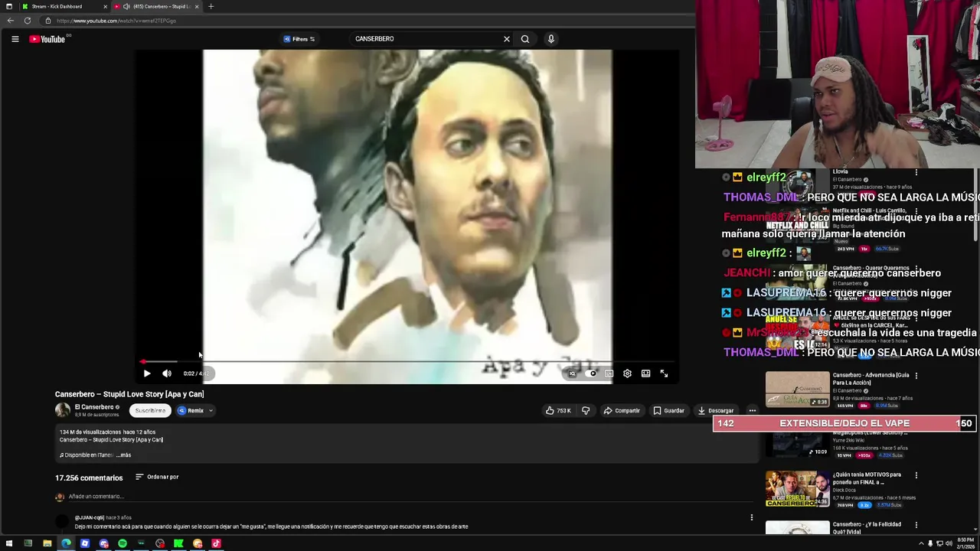This screenshot has width=980, height=551.
Task: Play the Stupid Love Story video
Action: pos(147,373)
